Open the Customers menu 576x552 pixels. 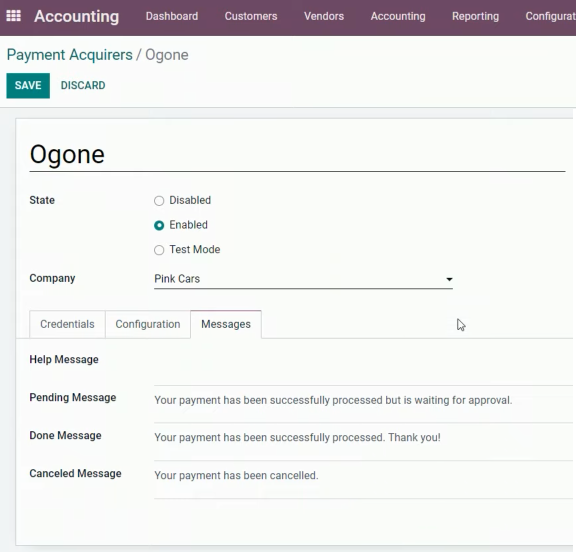(251, 16)
